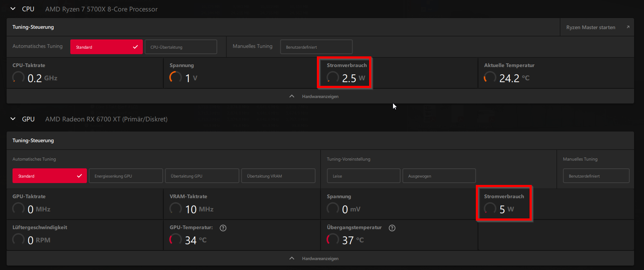Click the CPU-Taktrate gauge icon
The width and height of the screenshot is (644, 270).
(18, 77)
